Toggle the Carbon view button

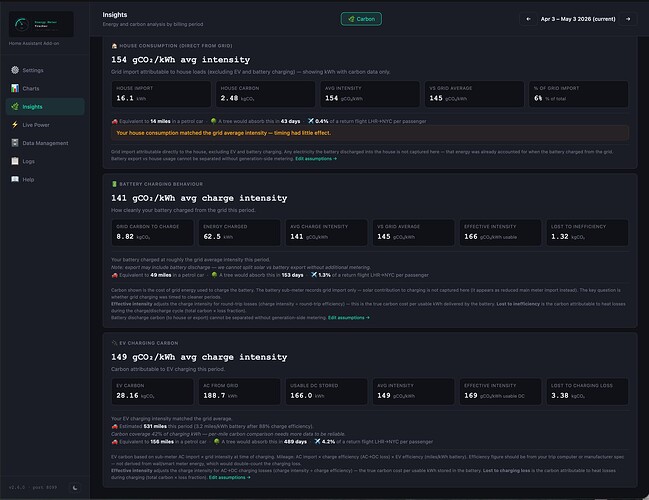(361, 19)
